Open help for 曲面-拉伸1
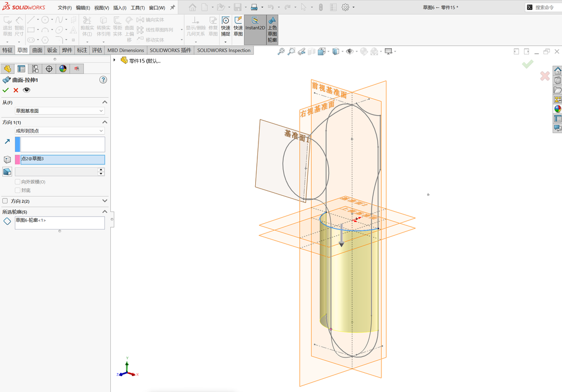The height and width of the screenshot is (392, 562). tap(103, 80)
